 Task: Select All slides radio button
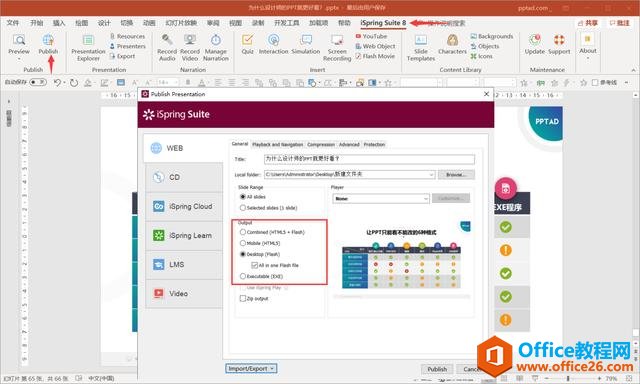click(x=243, y=197)
